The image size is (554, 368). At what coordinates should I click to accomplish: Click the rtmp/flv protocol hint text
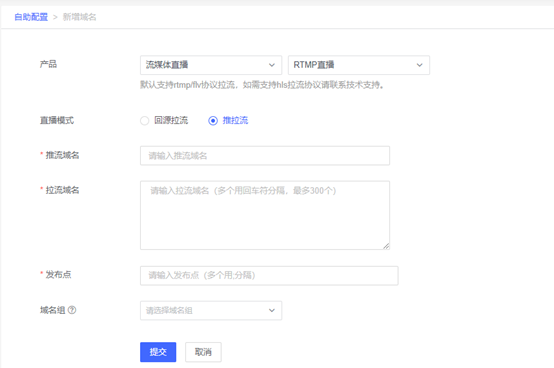[x=262, y=85]
